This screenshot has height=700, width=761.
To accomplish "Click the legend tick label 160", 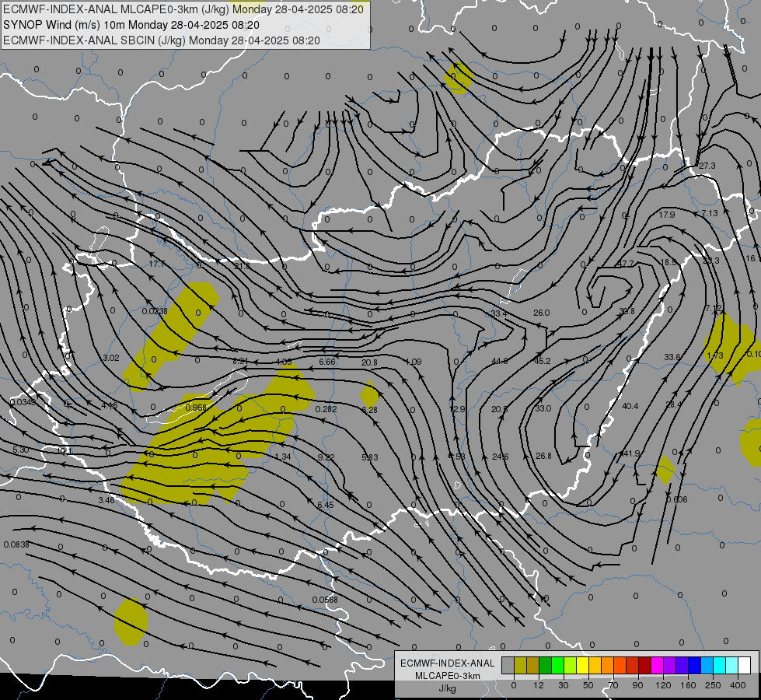I will click(x=688, y=685).
